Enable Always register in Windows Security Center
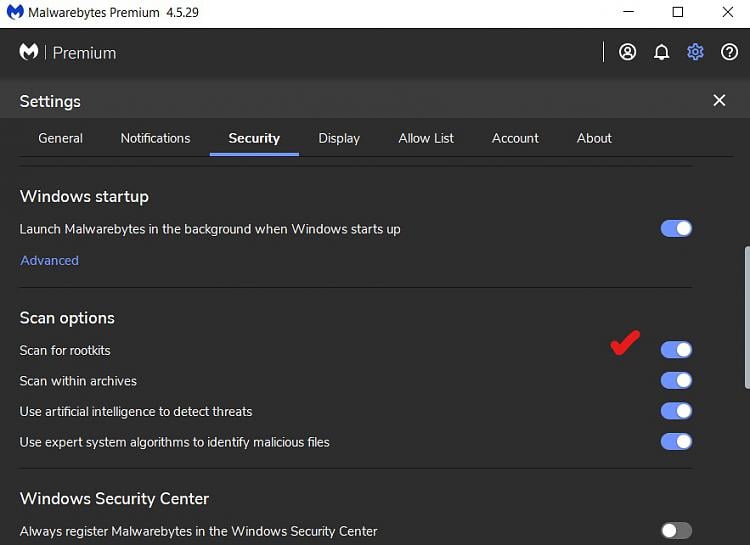The width and height of the screenshot is (750, 545). coord(676,530)
